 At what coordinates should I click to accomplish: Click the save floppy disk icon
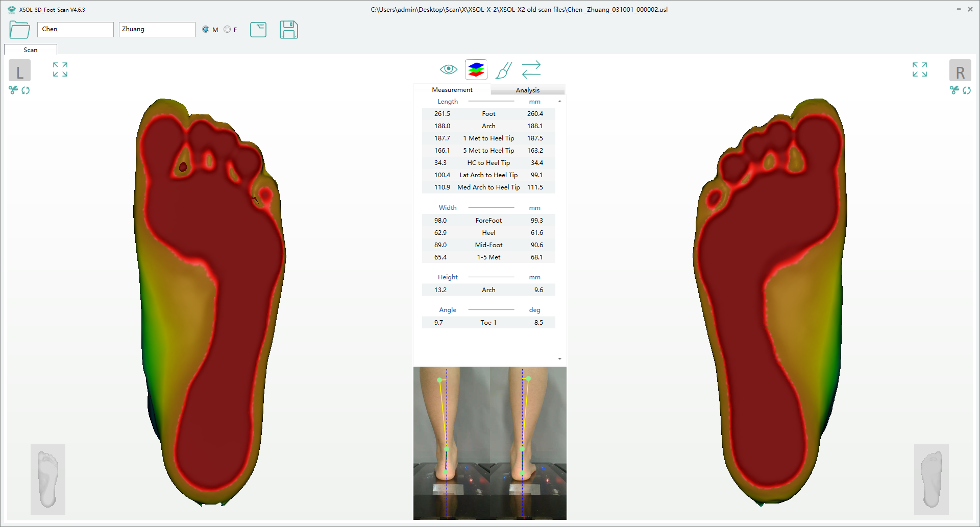[288, 30]
